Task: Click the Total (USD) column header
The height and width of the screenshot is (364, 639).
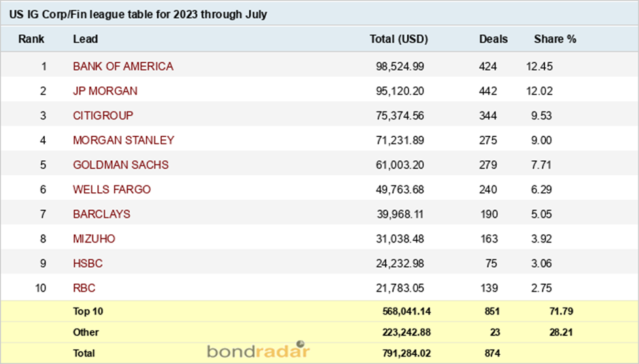Action: (x=399, y=39)
